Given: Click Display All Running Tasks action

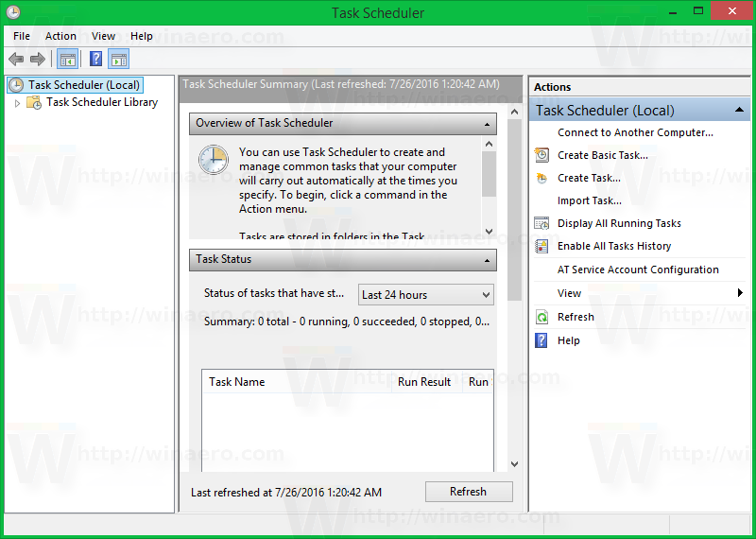Looking at the screenshot, I should 619,223.
